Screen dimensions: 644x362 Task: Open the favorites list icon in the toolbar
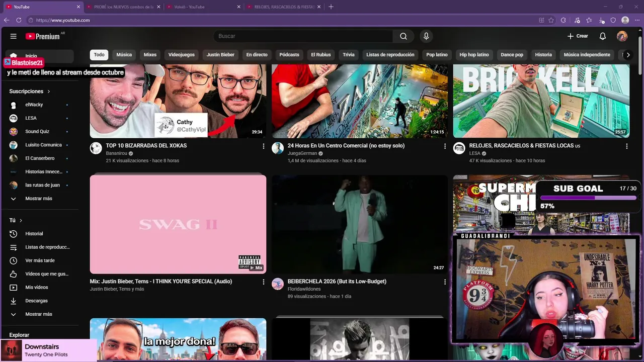tap(589, 20)
